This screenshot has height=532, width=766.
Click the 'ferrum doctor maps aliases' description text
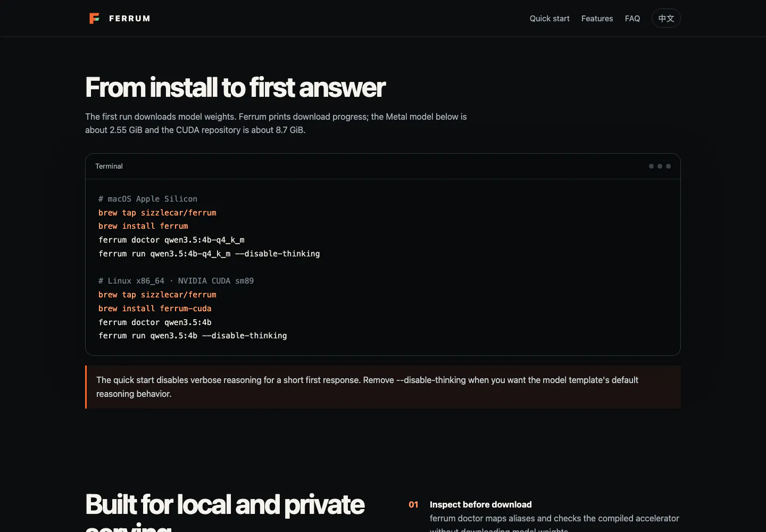point(554,523)
